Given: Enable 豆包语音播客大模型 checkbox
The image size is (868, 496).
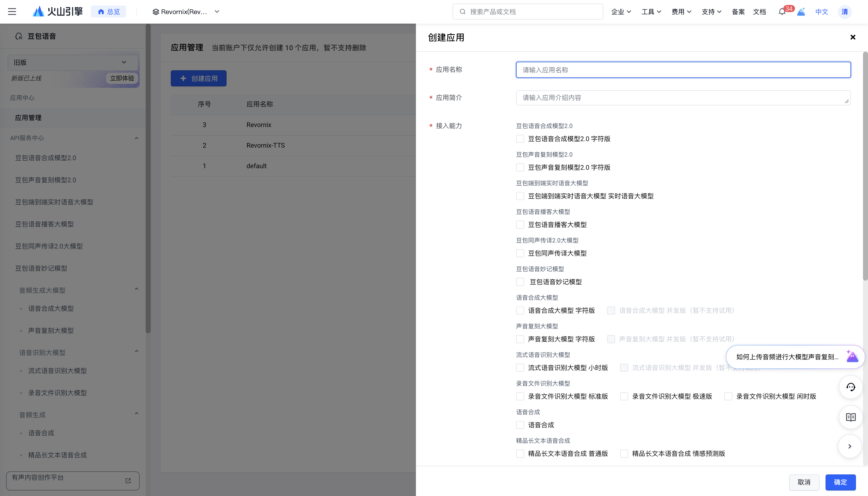Looking at the screenshot, I should click(520, 225).
